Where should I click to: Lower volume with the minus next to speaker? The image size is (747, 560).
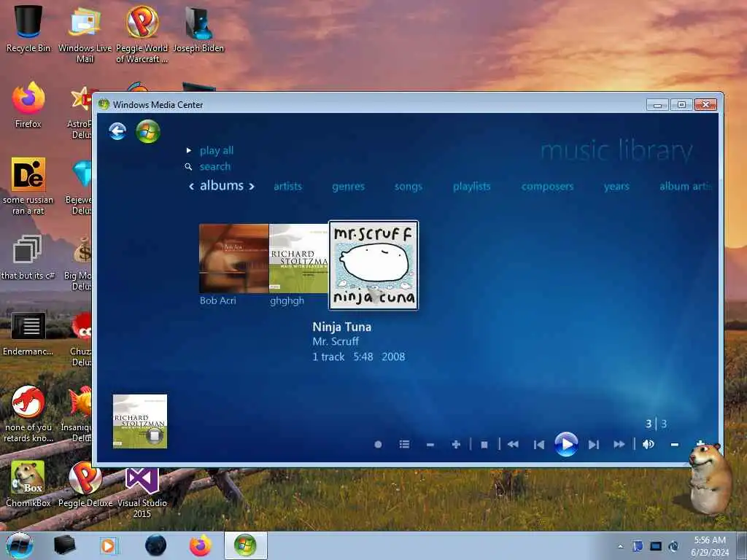pos(674,445)
